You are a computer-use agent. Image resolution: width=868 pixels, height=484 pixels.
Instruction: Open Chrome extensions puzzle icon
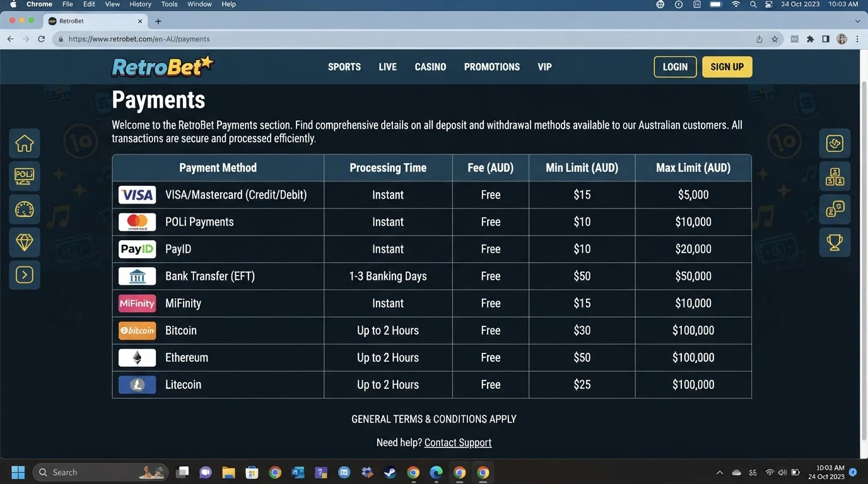click(x=811, y=39)
